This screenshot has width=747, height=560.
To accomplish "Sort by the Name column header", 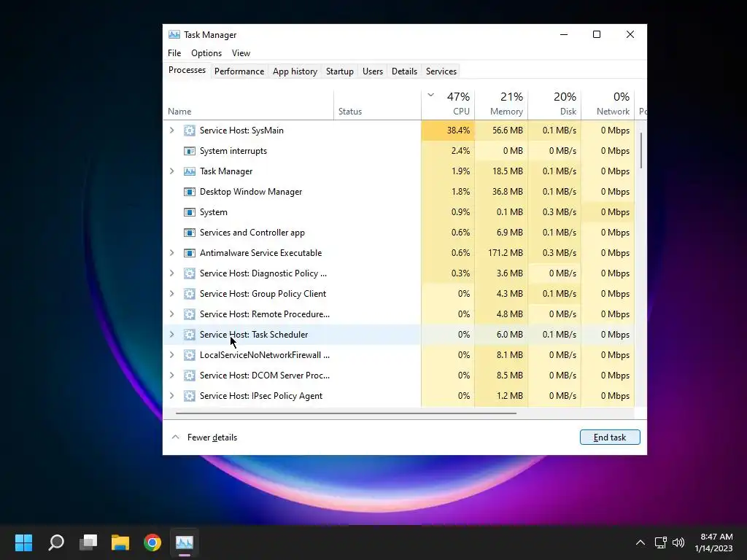I will [248, 104].
